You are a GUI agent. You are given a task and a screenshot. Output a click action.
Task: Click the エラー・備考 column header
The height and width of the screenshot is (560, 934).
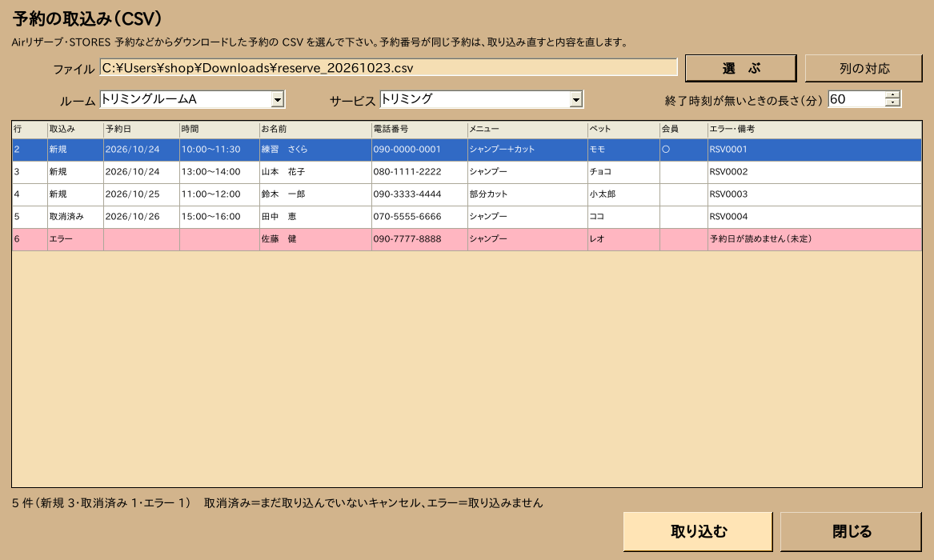tap(815, 129)
